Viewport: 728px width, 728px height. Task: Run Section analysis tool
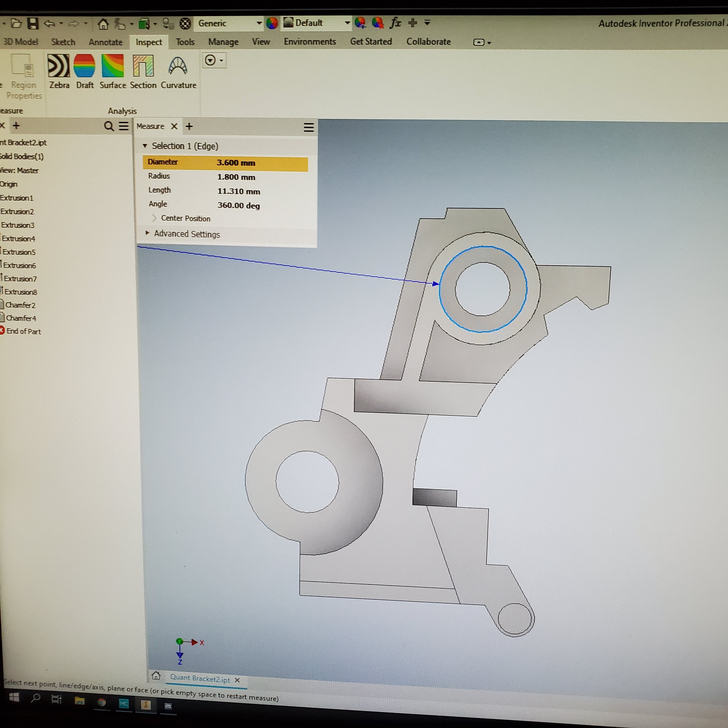click(x=143, y=71)
